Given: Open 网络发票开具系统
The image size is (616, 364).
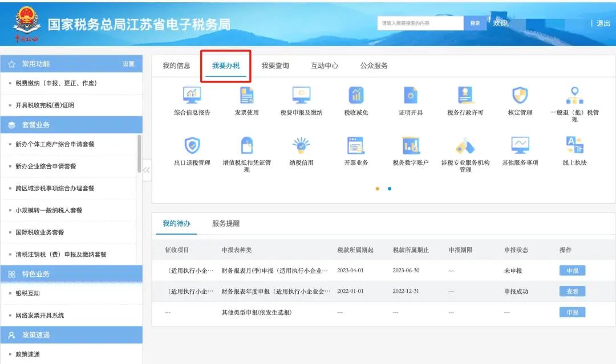Looking at the screenshot, I should (x=40, y=316).
